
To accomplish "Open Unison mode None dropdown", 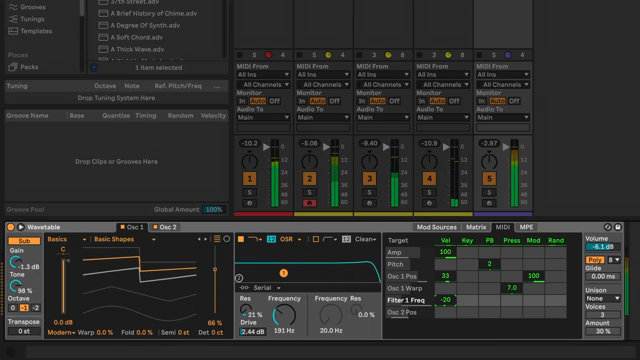I will [x=603, y=298].
